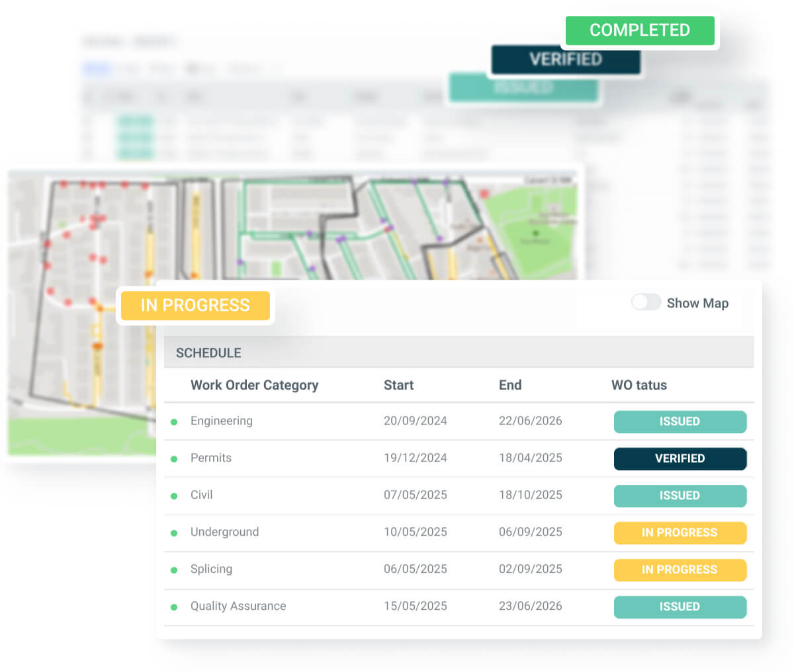The image size is (794, 672).
Task: Click the green status dot beside Civil
Action: pos(174,495)
